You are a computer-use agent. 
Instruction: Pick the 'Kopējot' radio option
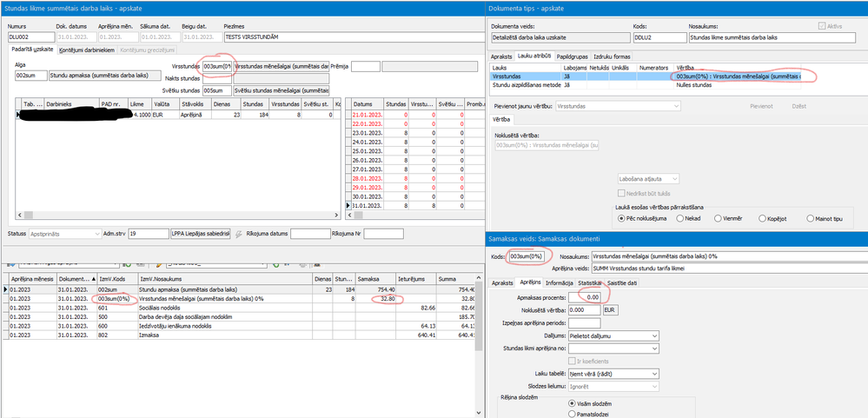pyautogui.click(x=764, y=219)
